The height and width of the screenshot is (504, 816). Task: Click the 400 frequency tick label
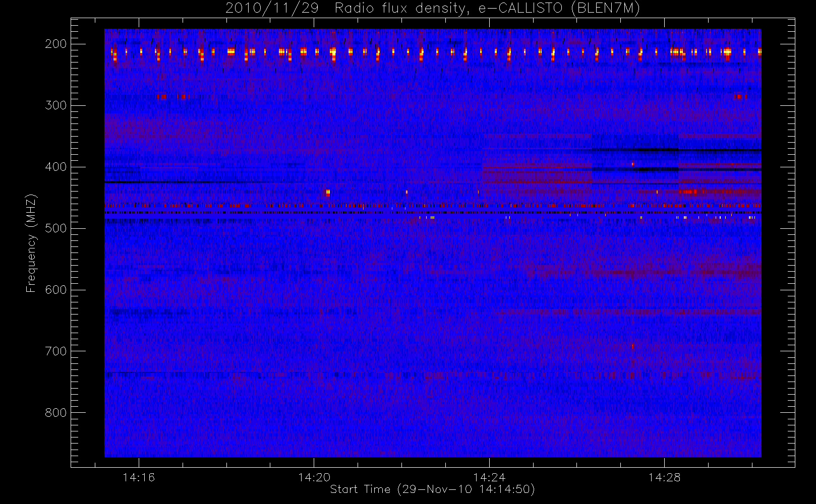tap(56, 167)
